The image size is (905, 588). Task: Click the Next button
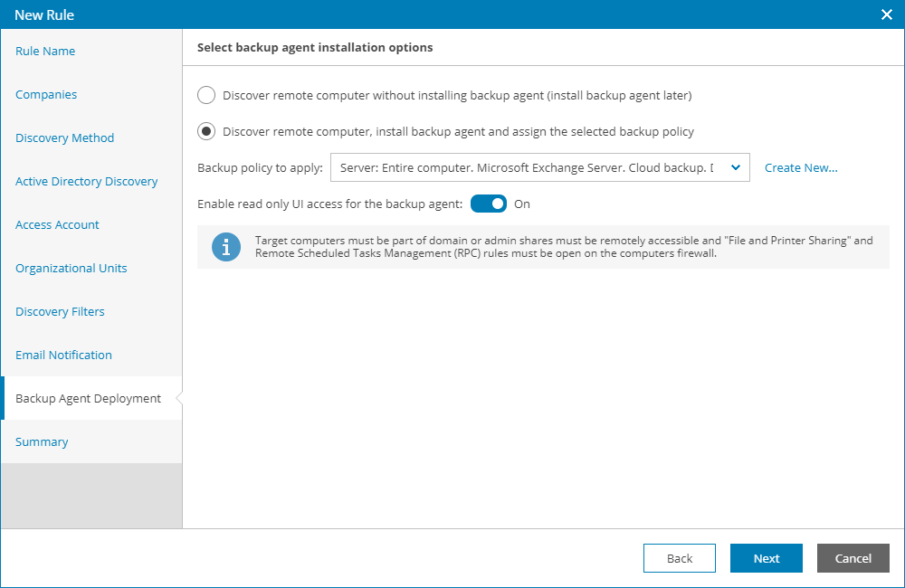coord(767,558)
